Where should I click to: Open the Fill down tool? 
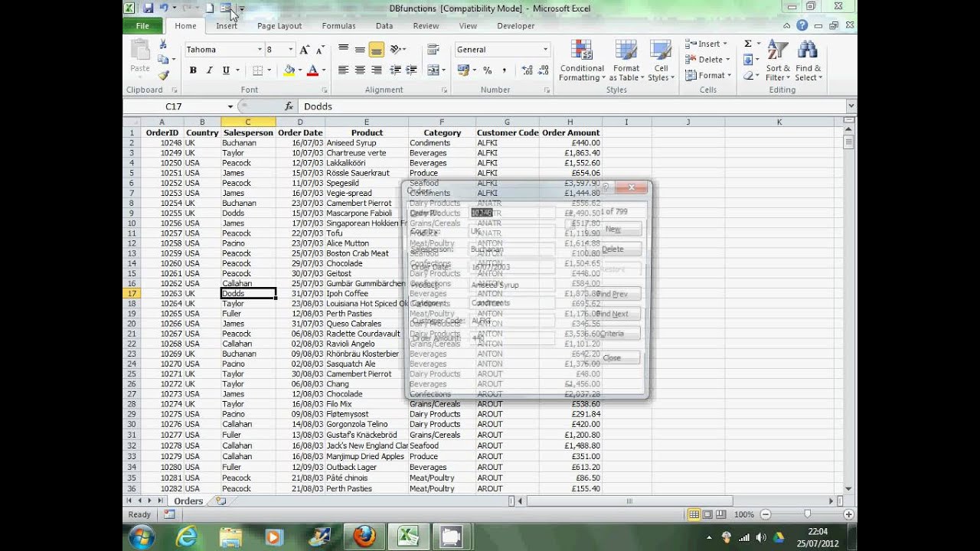tap(748, 60)
